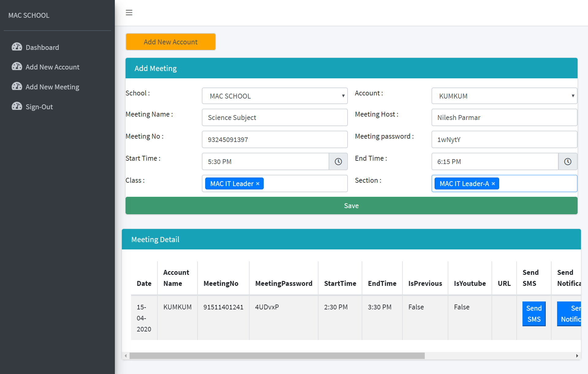Click the Meeting Name input field

point(274,118)
